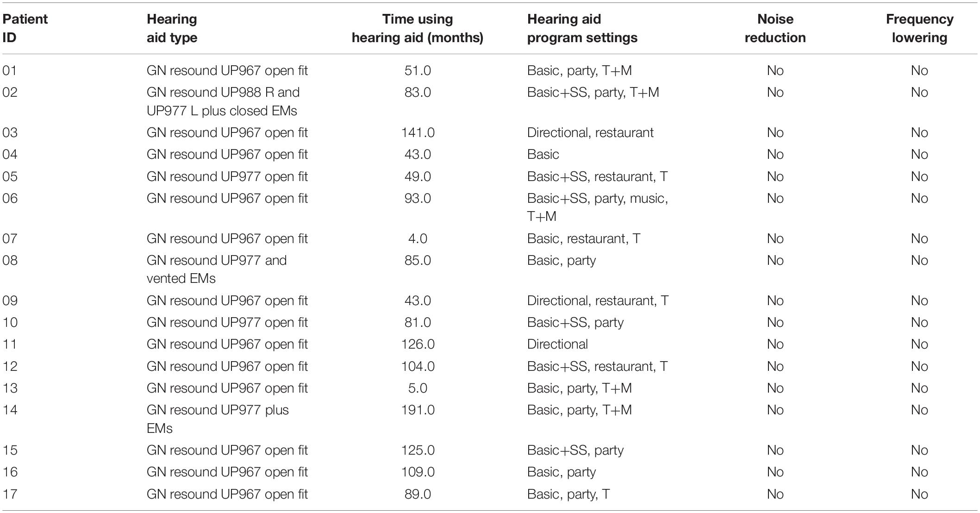Select the 'vented EMs' text for patient 08
This screenshot has width=980, height=513.
[181, 279]
